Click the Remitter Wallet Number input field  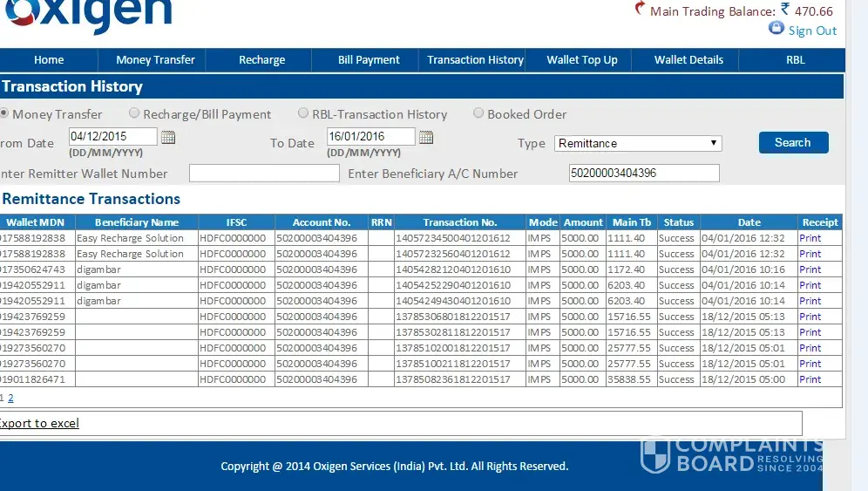(x=264, y=174)
